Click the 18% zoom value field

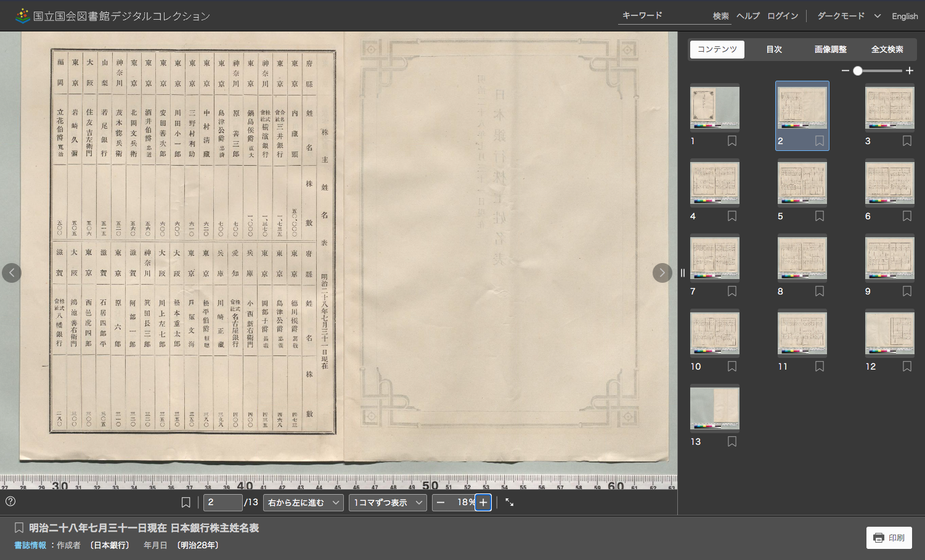(x=463, y=503)
